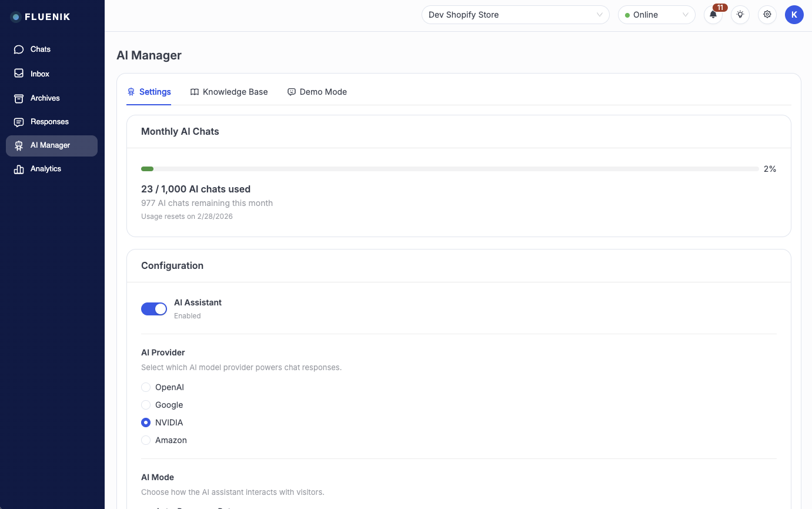Click the Inbox tray icon
The image size is (812, 509).
[19, 74]
